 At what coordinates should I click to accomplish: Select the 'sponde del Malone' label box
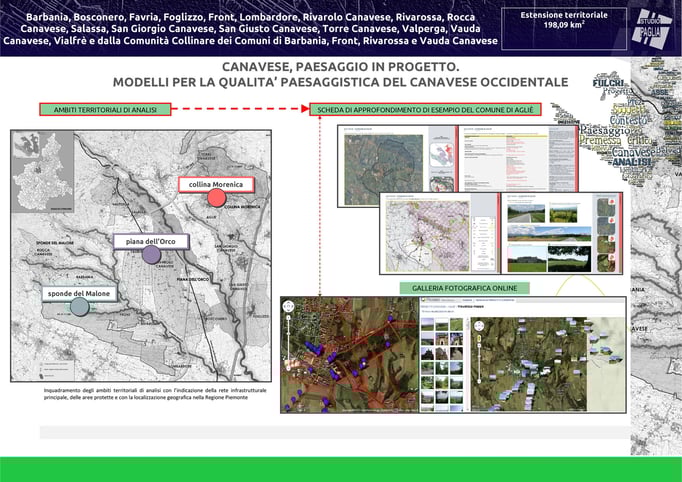pyautogui.click(x=79, y=294)
